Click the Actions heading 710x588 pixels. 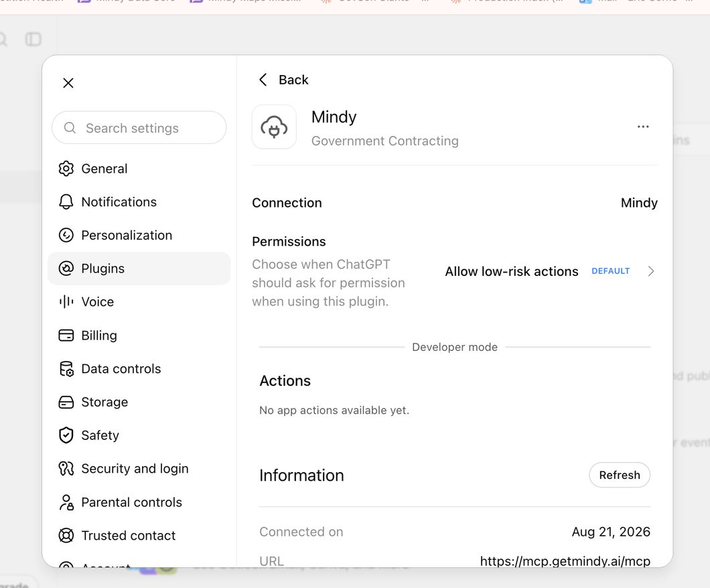(x=285, y=380)
